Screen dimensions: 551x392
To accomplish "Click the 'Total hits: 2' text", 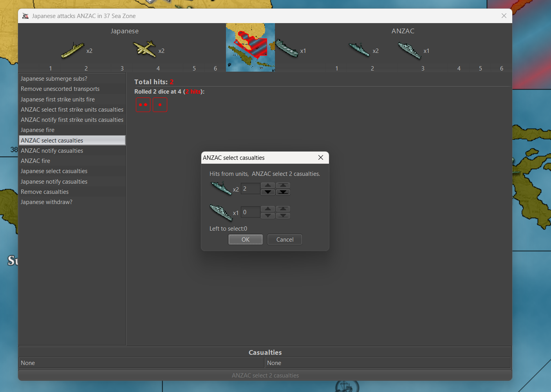I will (154, 82).
